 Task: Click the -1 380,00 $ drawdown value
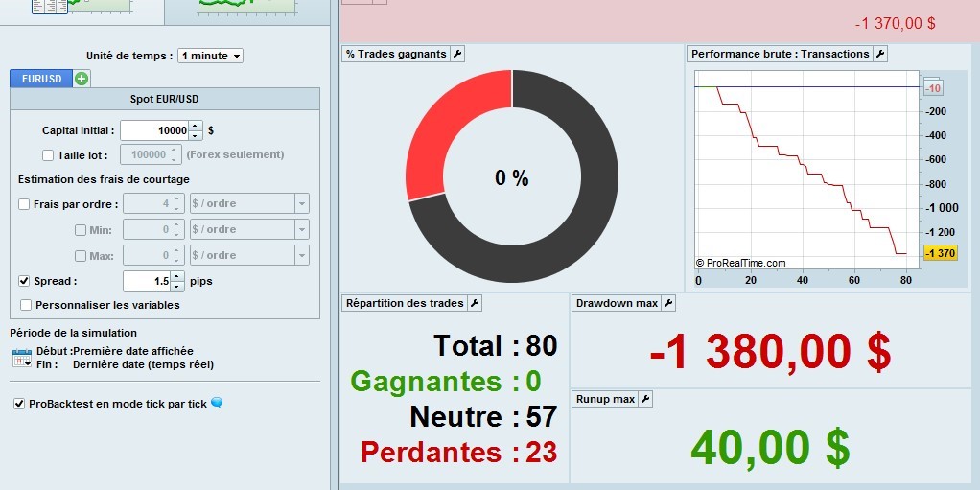(770, 352)
